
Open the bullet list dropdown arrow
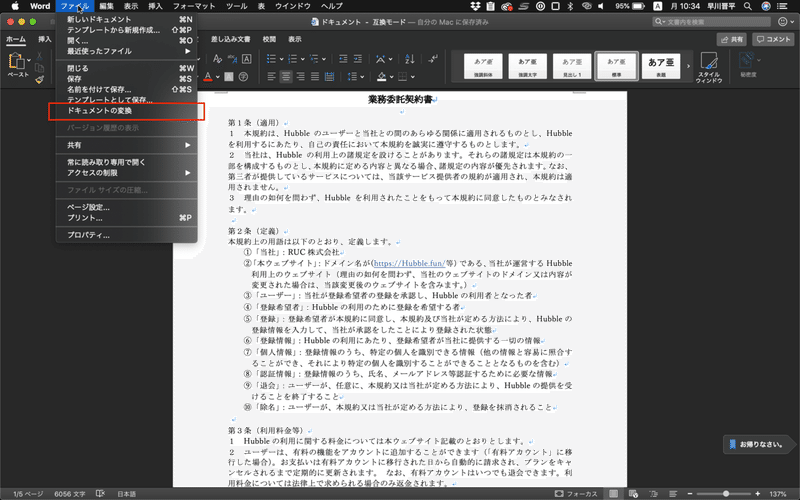tap(281, 59)
